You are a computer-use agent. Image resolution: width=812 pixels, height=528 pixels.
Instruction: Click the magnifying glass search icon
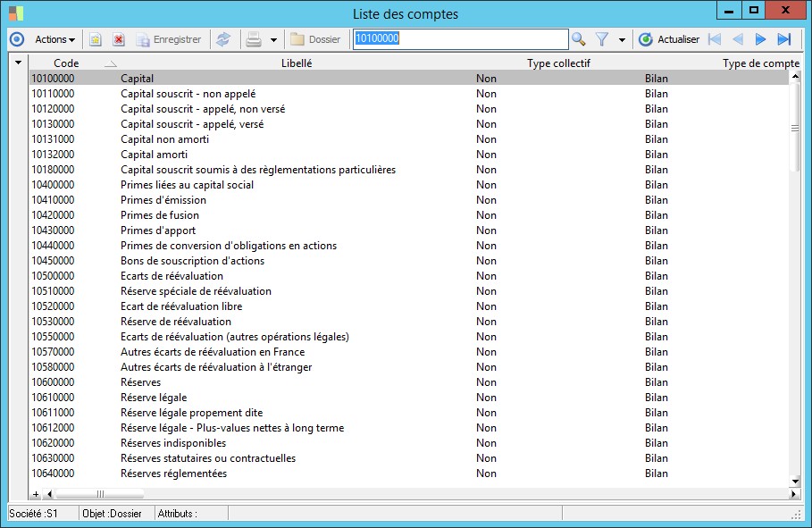[579, 39]
